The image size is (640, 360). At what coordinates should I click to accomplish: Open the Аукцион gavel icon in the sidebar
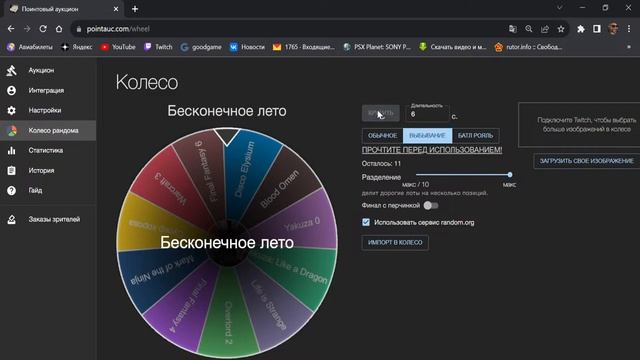point(11,70)
